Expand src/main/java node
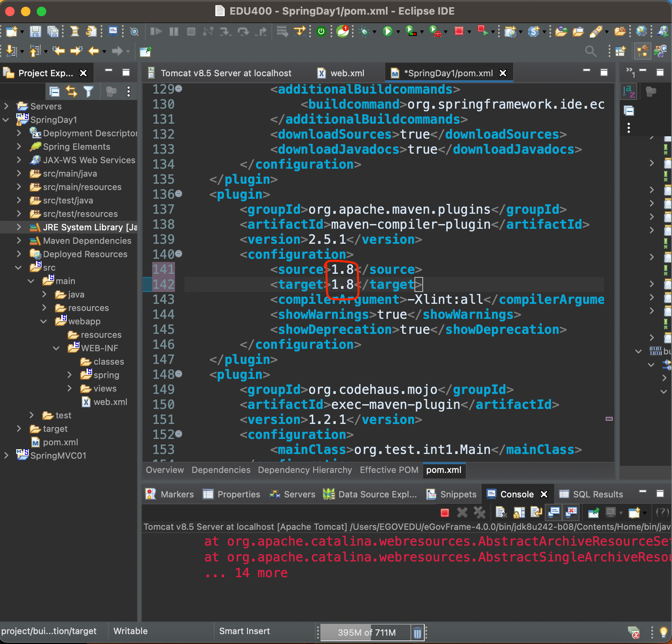Screen dimensions: 672x644 point(19,173)
